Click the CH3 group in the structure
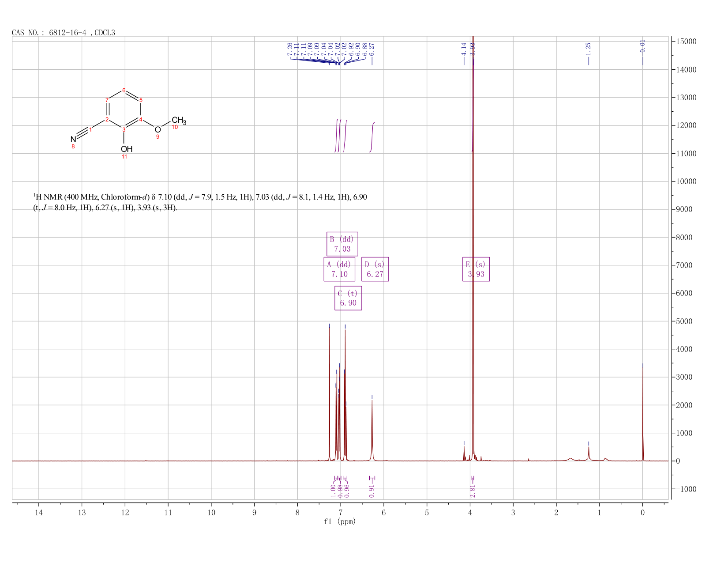728x563 pixels. [179, 121]
